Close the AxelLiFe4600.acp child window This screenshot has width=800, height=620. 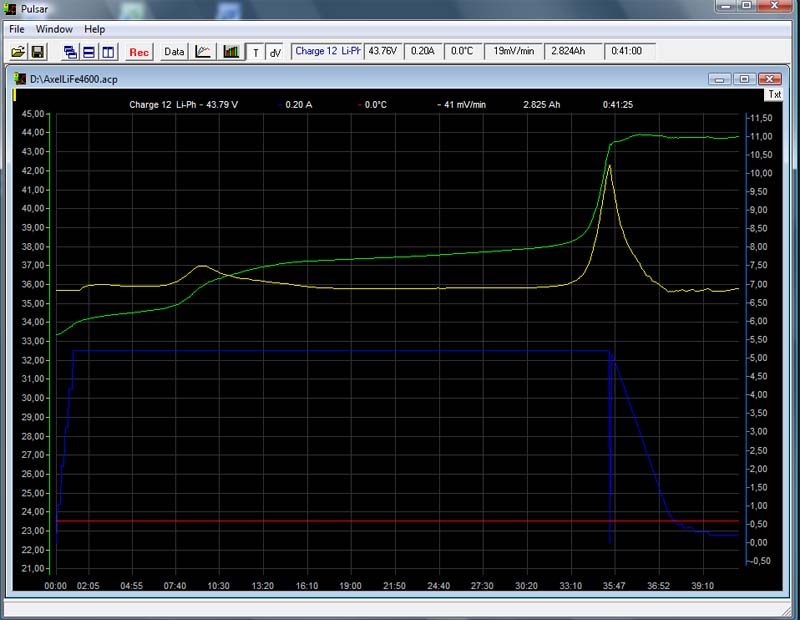769,79
